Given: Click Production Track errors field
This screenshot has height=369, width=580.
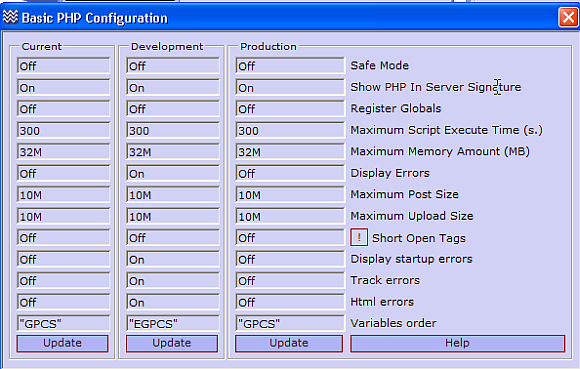Looking at the screenshot, I should pos(290,280).
